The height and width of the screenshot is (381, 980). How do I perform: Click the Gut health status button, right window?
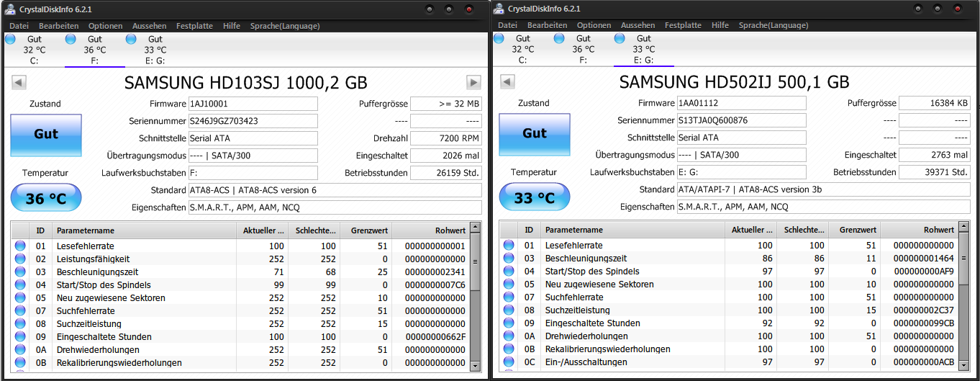click(x=535, y=133)
